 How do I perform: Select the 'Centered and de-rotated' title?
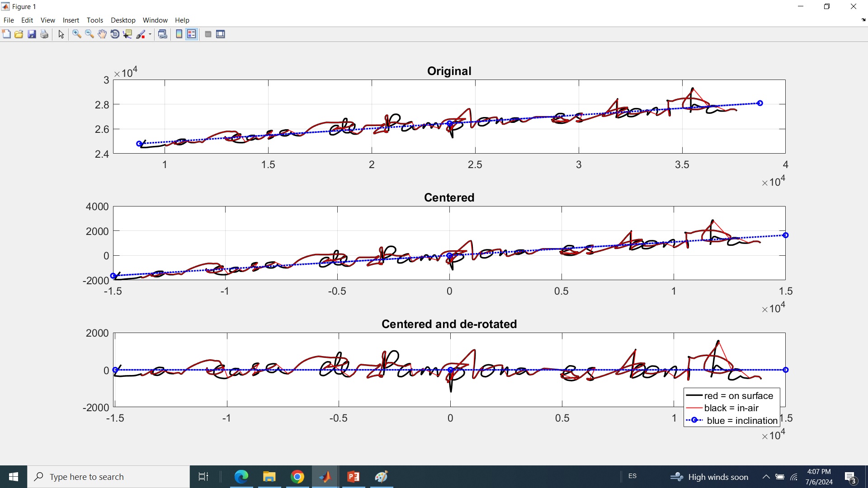click(x=449, y=324)
